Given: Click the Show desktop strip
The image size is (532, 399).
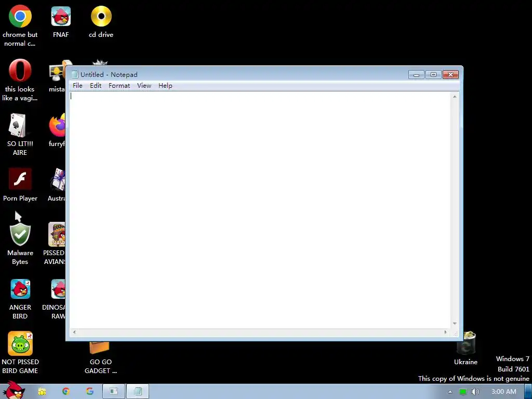Looking at the screenshot, I should tap(528, 392).
